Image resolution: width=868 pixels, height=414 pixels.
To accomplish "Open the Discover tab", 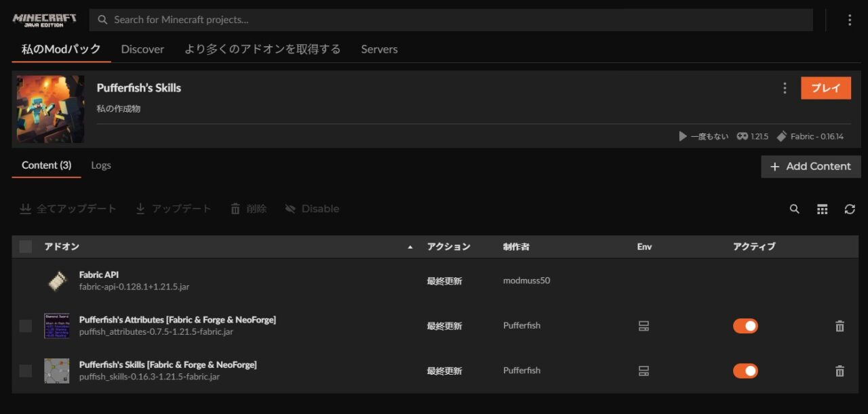I will (x=142, y=49).
